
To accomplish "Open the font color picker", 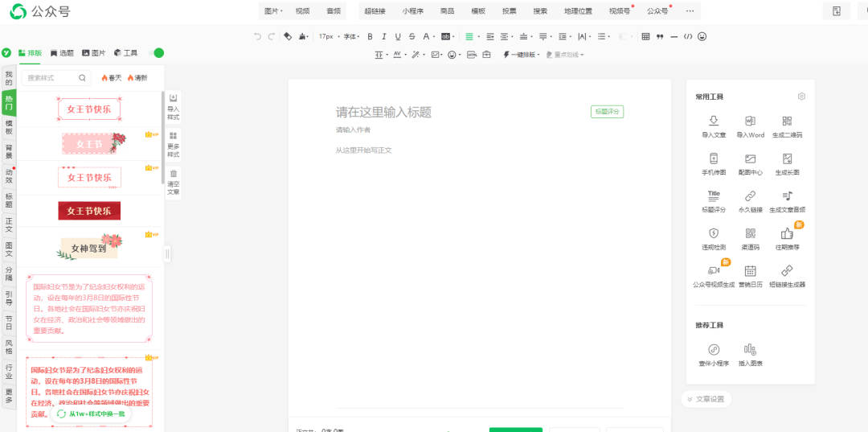I will click(x=428, y=36).
